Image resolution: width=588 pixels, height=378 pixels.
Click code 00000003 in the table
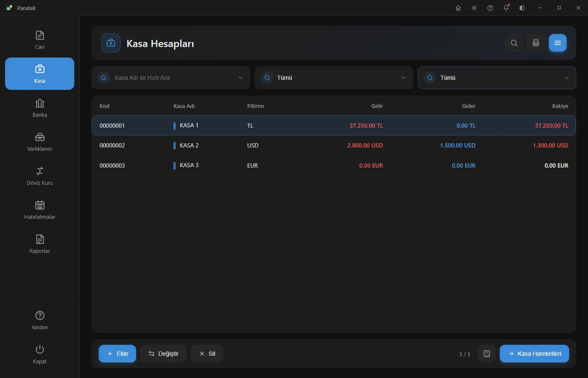[112, 165]
